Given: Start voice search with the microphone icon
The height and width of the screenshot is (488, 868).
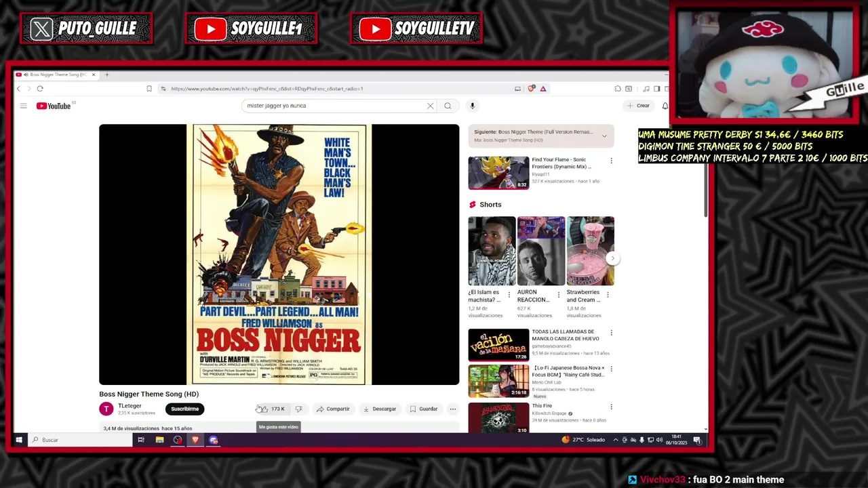Looking at the screenshot, I should (473, 106).
